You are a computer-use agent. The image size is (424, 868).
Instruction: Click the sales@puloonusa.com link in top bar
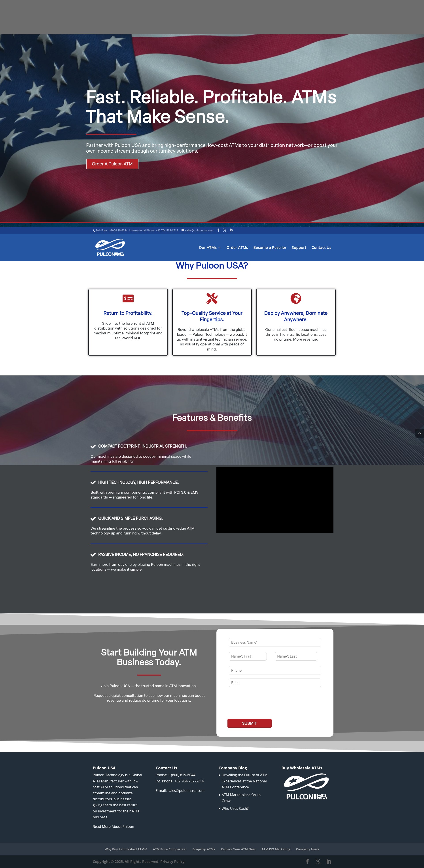199,231
